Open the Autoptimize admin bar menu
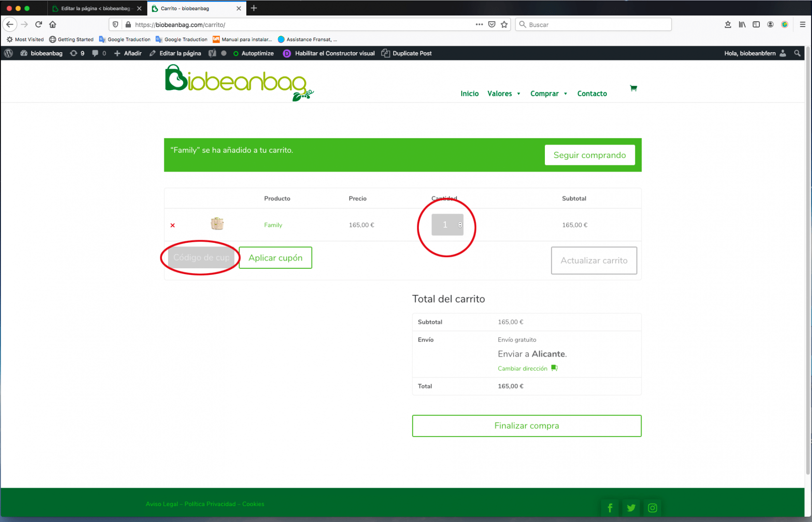The height and width of the screenshot is (522, 812). [254, 53]
